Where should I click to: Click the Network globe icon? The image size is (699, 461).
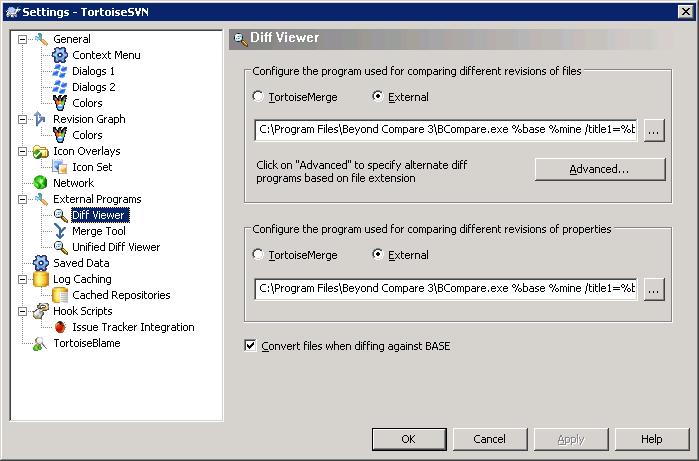[x=41, y=183]
